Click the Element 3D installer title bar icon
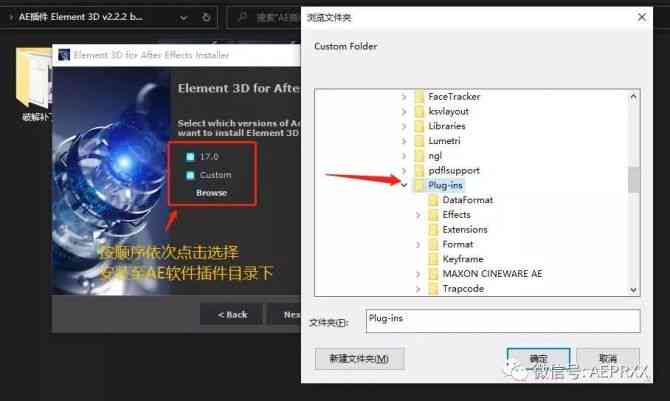This screenshot has height=401, width=670. 64,55
